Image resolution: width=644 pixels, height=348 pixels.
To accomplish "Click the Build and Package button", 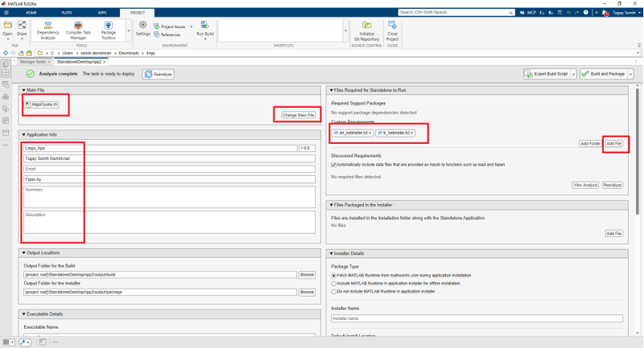I will [604, 74].
